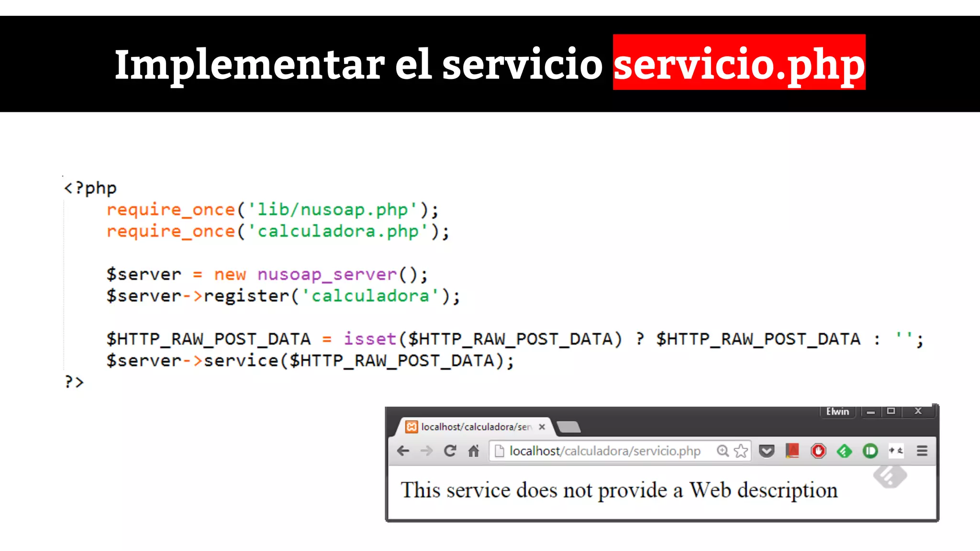The image size is (980, 551).
Task: Open the Chrome hamburger menu
Action: (922, 451)
